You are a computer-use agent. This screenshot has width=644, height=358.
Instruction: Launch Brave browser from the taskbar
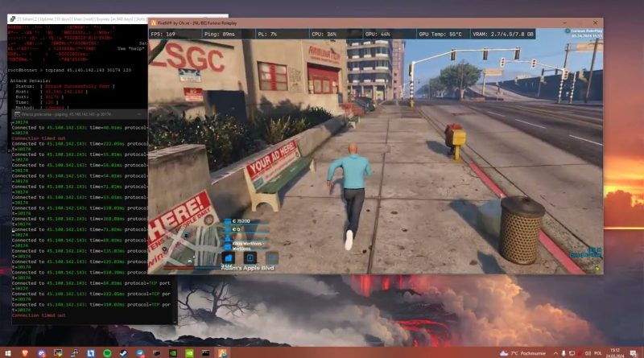pyautogui.click(x=25, y=353)
